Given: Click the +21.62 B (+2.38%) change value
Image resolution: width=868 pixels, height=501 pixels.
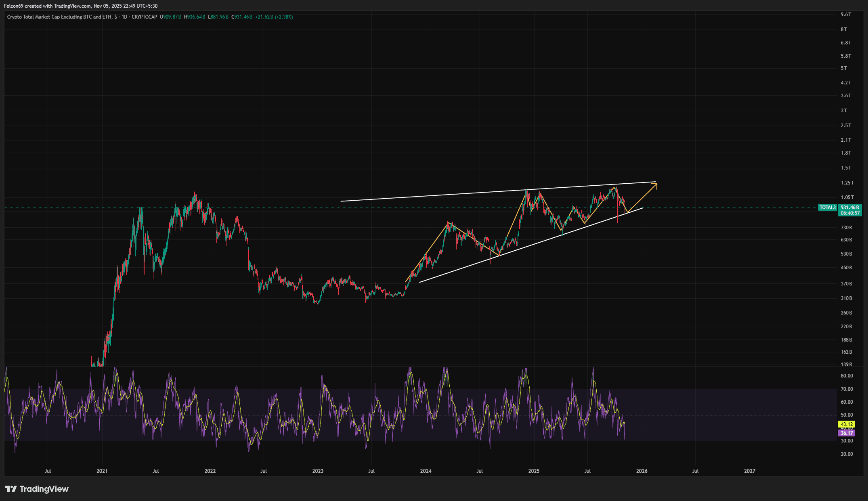Looking at the screenshot, I should pyautogui.click(x=274, y=17).
